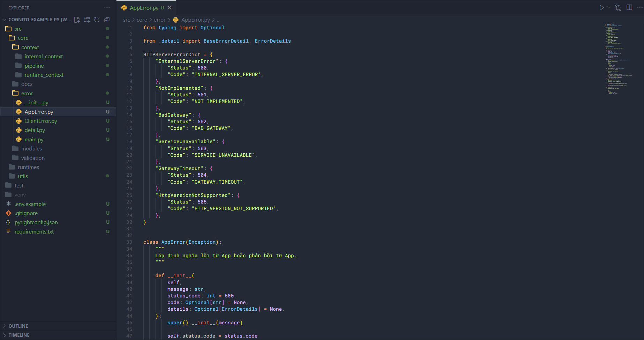Jump using the code minimap
Image resolution: width=644 pixels, height=340 pixels.
(x=619, y=59)
